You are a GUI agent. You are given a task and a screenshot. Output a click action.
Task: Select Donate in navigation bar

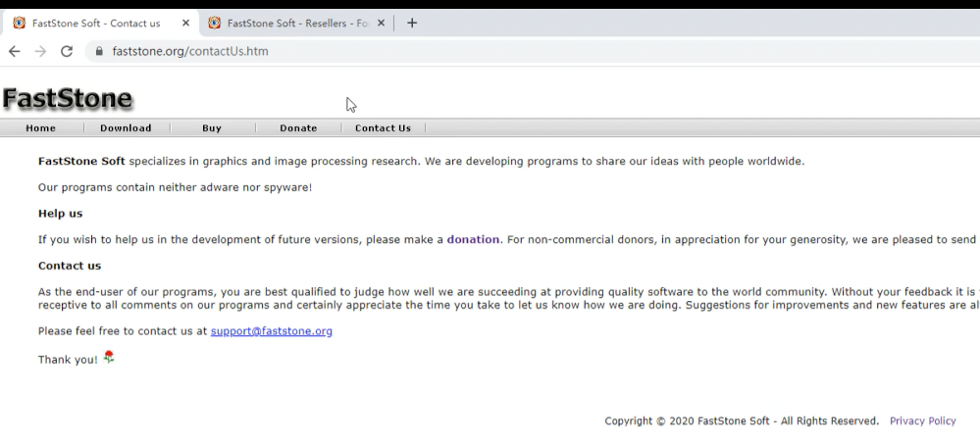point(298,128)
